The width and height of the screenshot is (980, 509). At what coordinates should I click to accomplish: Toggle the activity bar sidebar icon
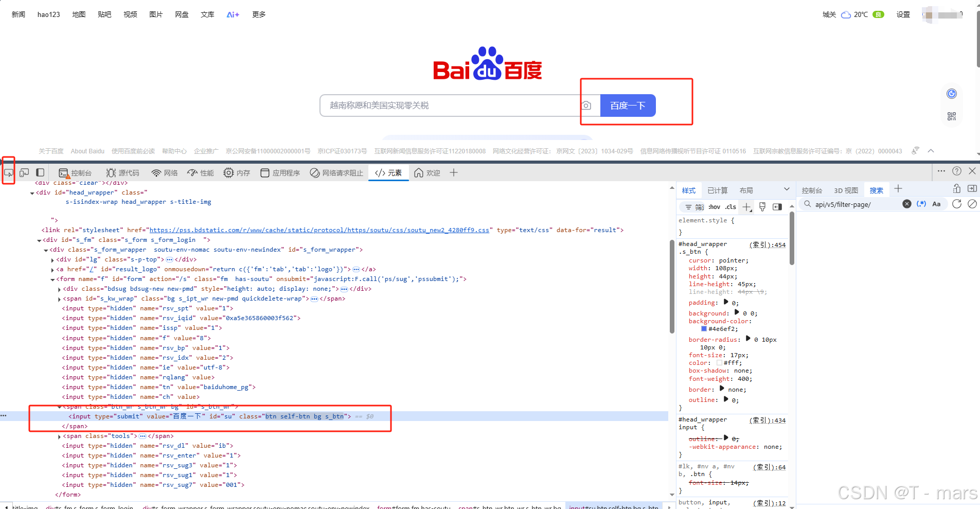[x=40, y=173]
